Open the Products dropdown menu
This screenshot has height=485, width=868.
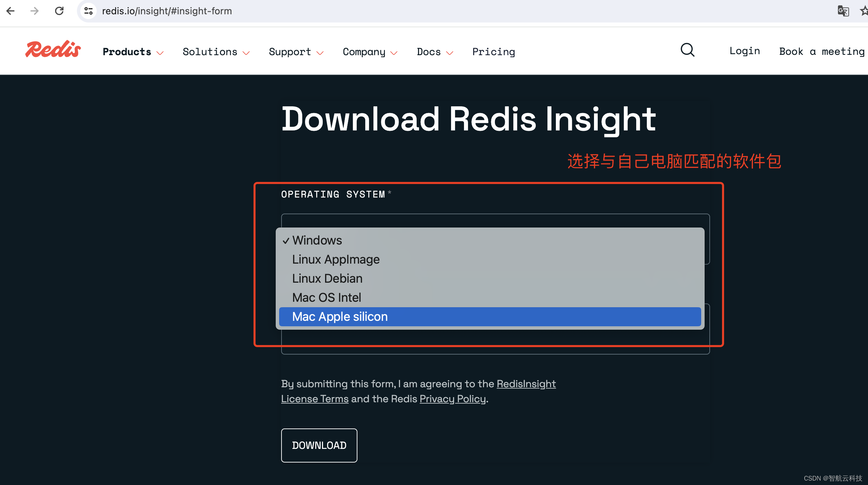(132, 51)
